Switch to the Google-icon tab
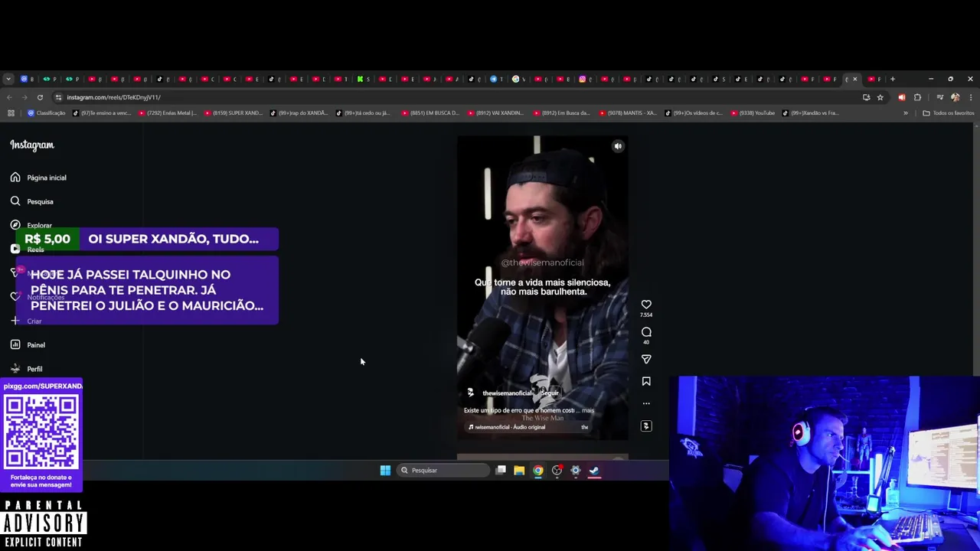Image resolution: width=980 pixels, height=551 pixels. click(x=518, y=79)
